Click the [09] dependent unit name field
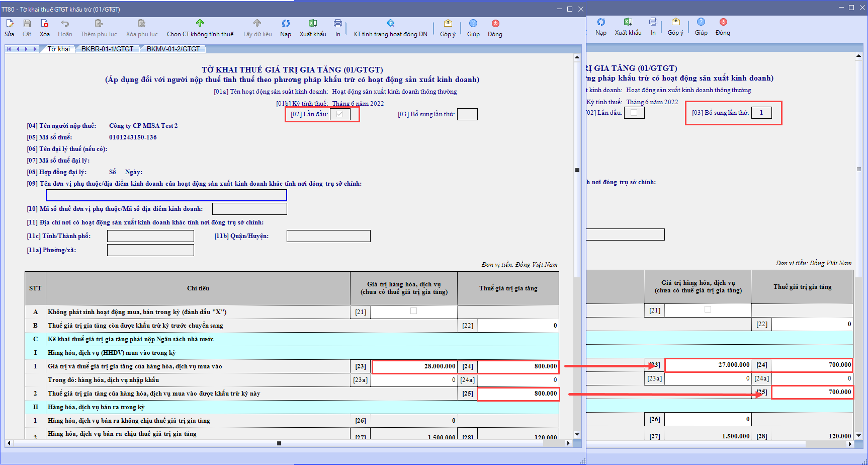Image resolution: width=868 pixels, height=465 pixels. click(166, 195)
